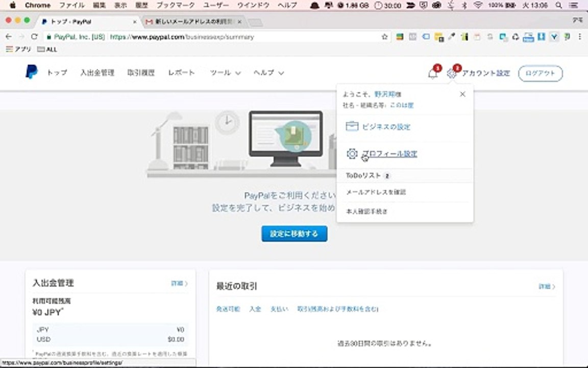Select the 支払い filter in 最近の取引

pos(279,309)
